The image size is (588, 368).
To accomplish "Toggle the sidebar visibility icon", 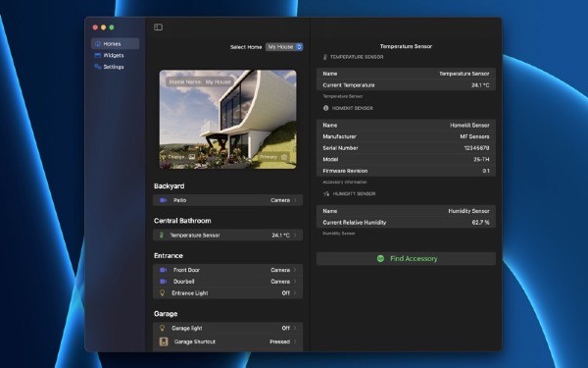I will pyautogui.click(x=158, y=27).
